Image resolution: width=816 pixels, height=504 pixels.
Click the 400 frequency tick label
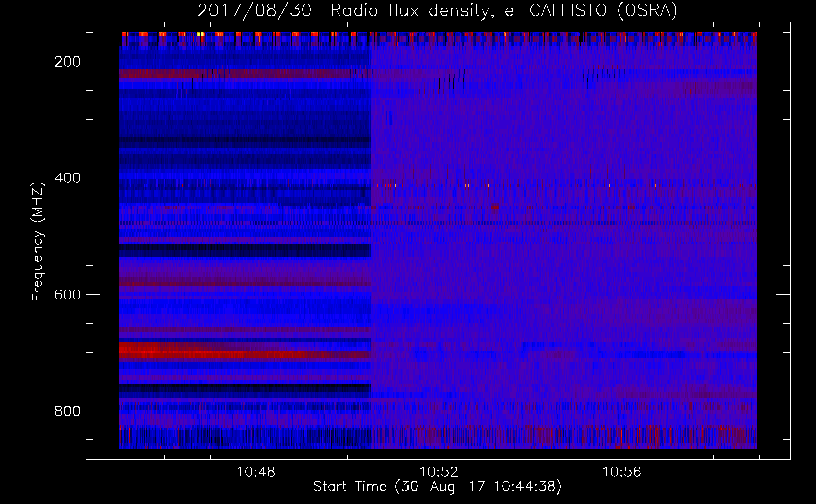68,178
